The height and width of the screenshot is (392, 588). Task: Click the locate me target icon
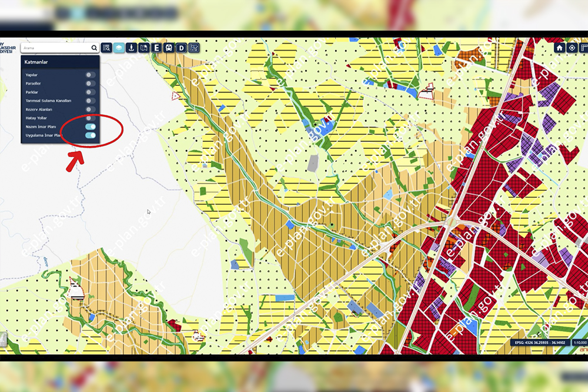(572, 48)
